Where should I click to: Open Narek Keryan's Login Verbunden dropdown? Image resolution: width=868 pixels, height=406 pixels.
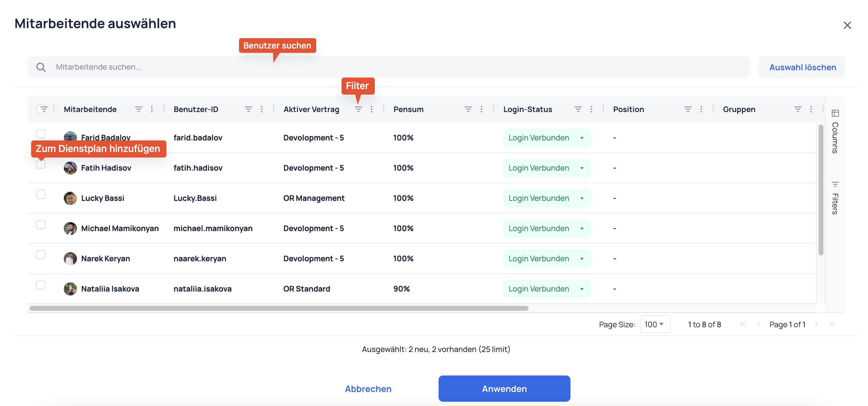(547, 259)
